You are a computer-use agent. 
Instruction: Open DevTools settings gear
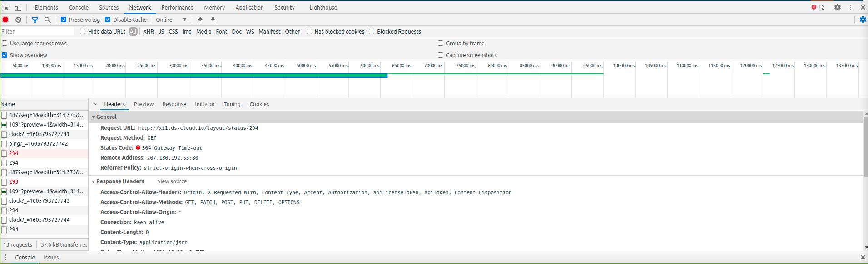coord(838,7)
